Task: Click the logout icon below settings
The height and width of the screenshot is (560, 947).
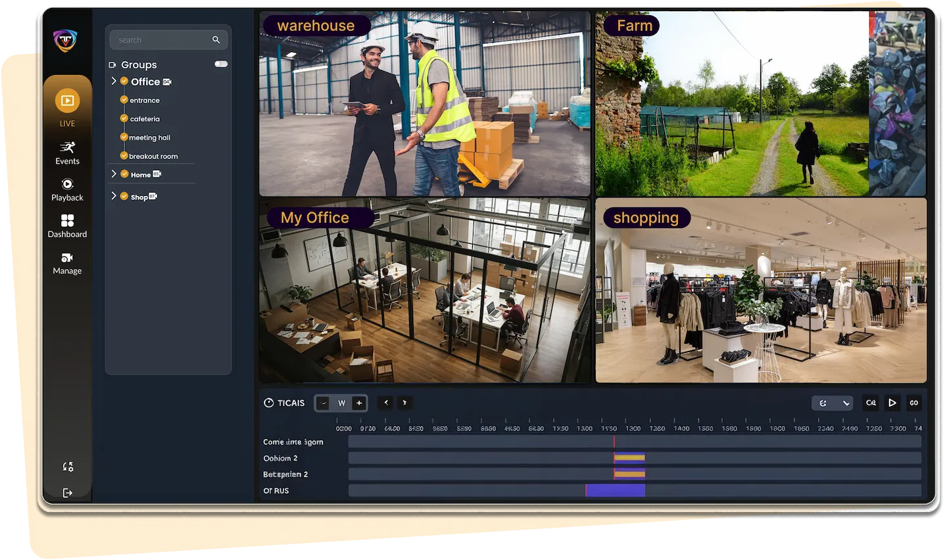Action: [x=66, y=492]
